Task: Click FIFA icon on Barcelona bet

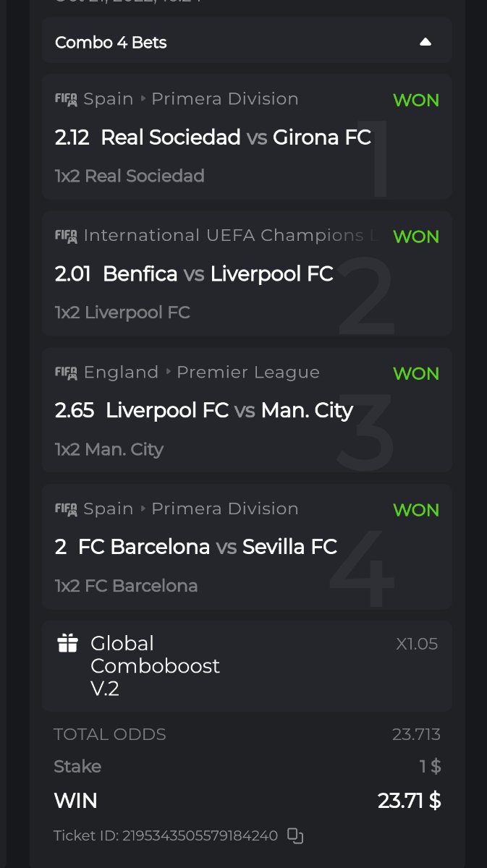Action: click(x=66, y=509)
